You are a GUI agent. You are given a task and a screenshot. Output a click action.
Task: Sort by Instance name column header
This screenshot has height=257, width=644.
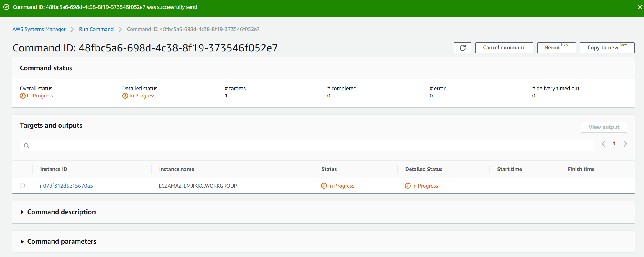tap(177, 169)
